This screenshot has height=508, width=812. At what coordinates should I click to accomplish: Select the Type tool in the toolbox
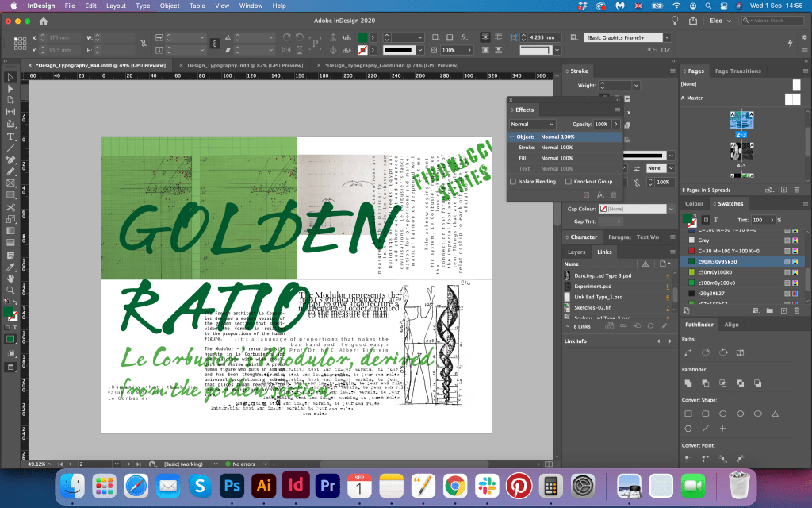[11, 136]
